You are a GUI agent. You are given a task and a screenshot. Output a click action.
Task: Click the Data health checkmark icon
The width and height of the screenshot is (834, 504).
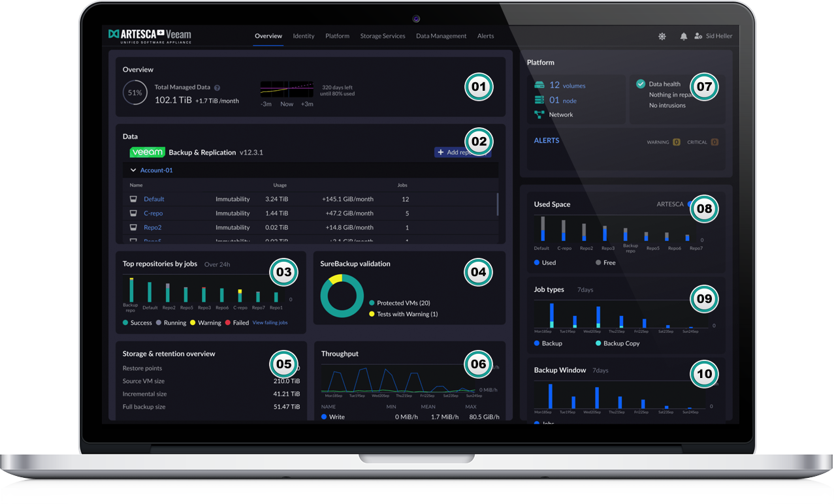click(x=641, y=84)
